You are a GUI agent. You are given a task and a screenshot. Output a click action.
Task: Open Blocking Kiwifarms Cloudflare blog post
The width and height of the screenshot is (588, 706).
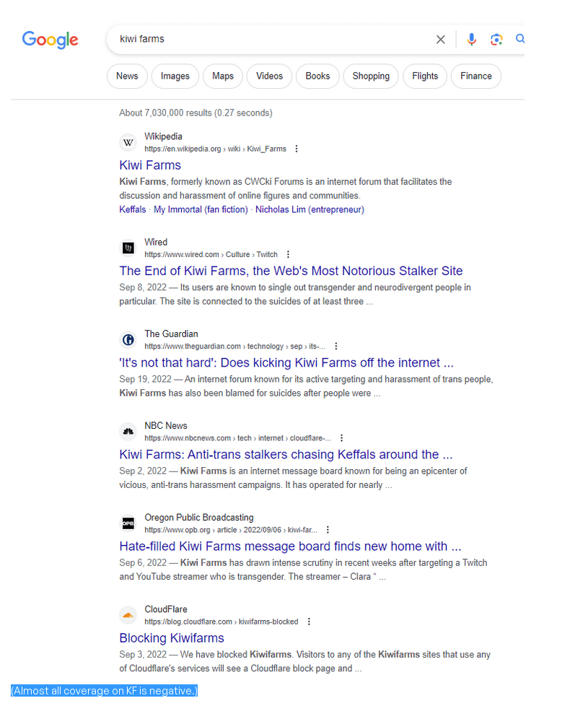pyautogui.click(x=172, y=638)
